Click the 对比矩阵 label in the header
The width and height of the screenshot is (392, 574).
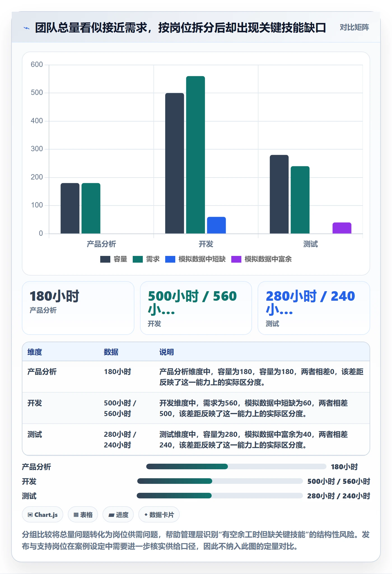[x=354, y=27]
